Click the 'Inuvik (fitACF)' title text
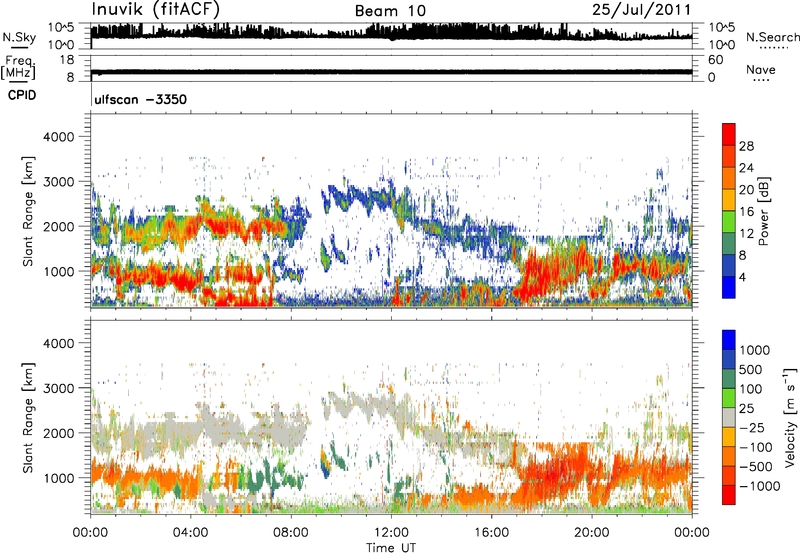Viewport: 800px width, 554px height. 156,10
